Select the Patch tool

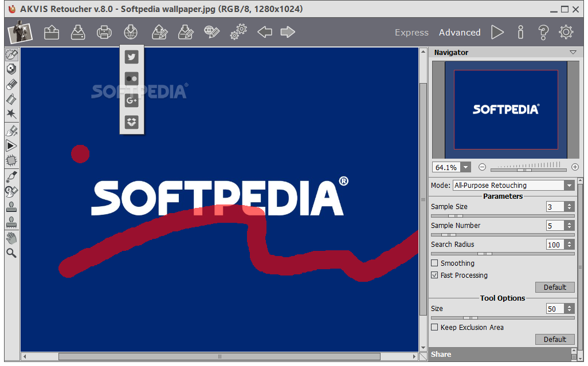(11, 161)
